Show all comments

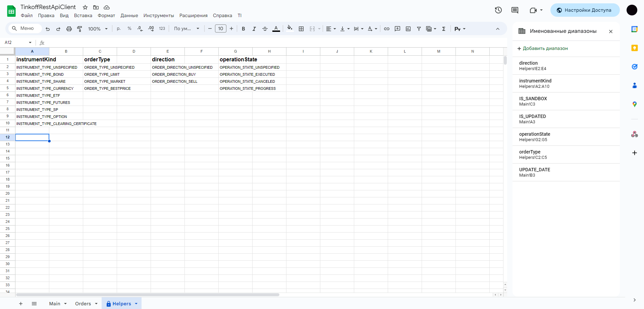pyautogui.click(x=515, y=10)
